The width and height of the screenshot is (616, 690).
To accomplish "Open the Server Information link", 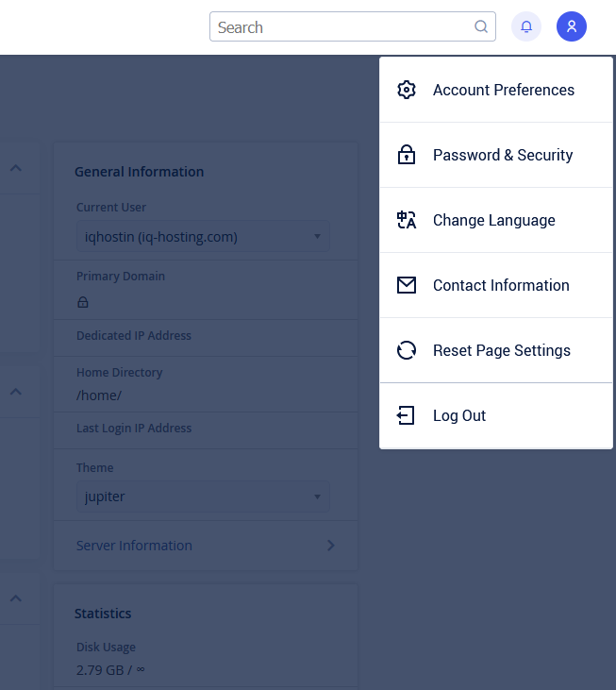I will (134, 546).
